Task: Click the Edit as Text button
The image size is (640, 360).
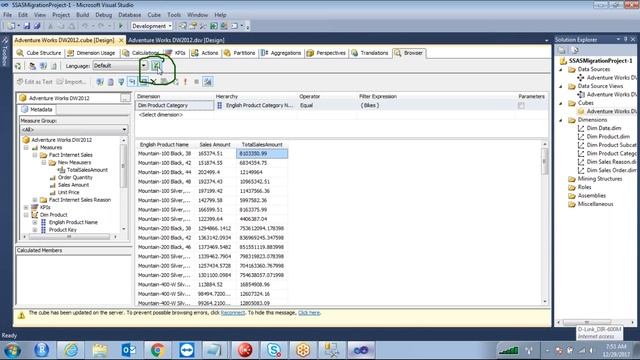Action: [35, 82]
